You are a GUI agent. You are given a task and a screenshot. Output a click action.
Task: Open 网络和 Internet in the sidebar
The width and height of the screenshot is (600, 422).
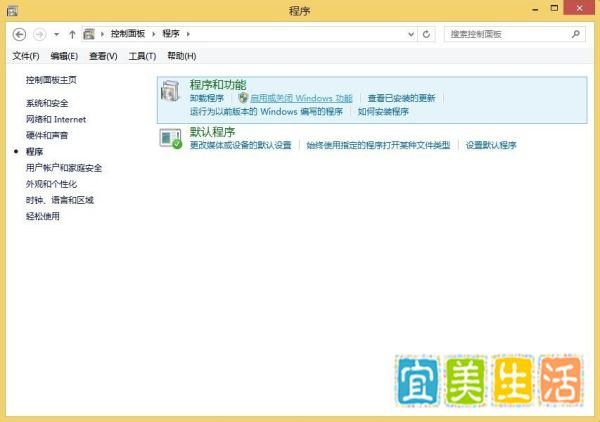(x=56, y=119)
